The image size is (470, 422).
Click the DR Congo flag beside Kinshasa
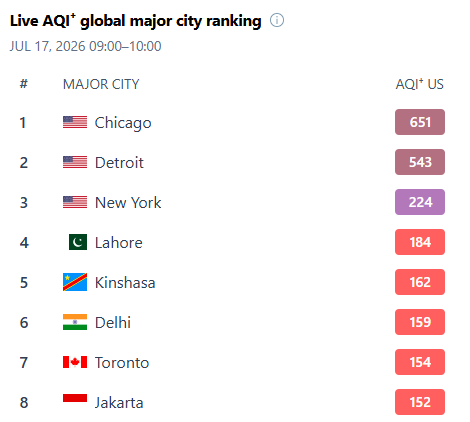coord(75,282)
